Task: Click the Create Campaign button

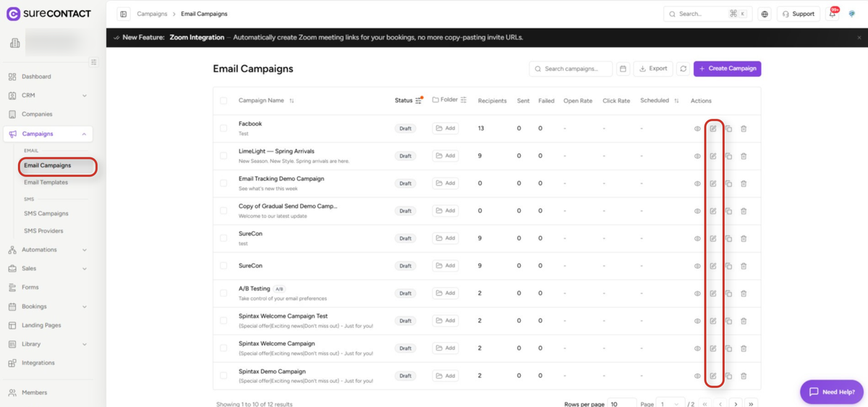Action: click(727, 69)
